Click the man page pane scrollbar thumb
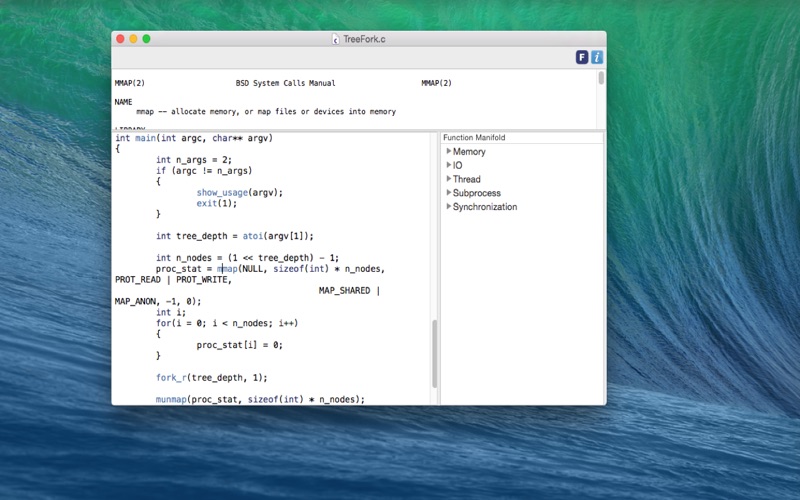This screenshot has width=800, height=500. coord(601,78)
